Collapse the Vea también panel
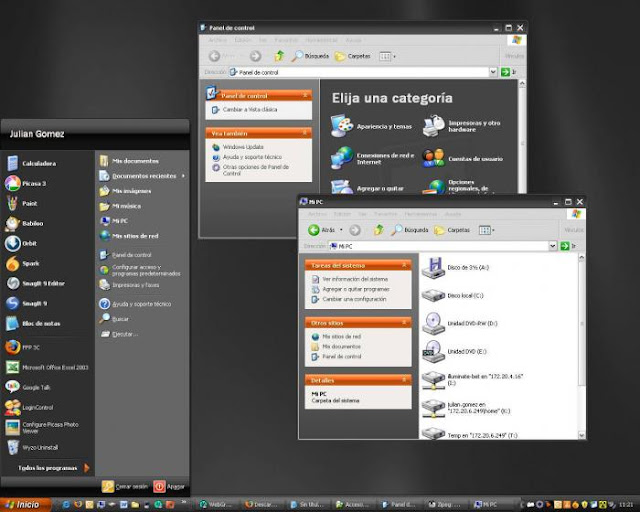 pyautogui.click(x=304, y=133)
